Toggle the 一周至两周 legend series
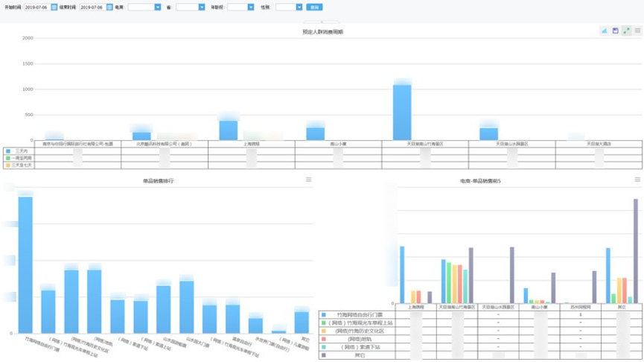 19,158
